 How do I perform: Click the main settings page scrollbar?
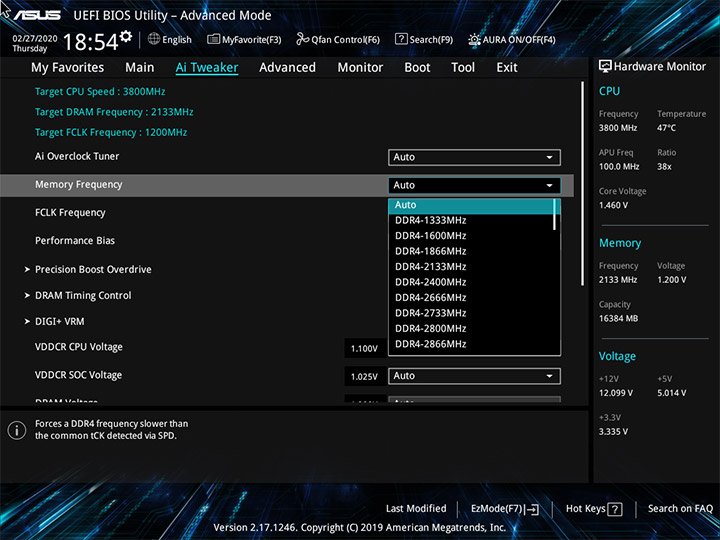click(583, 184)
